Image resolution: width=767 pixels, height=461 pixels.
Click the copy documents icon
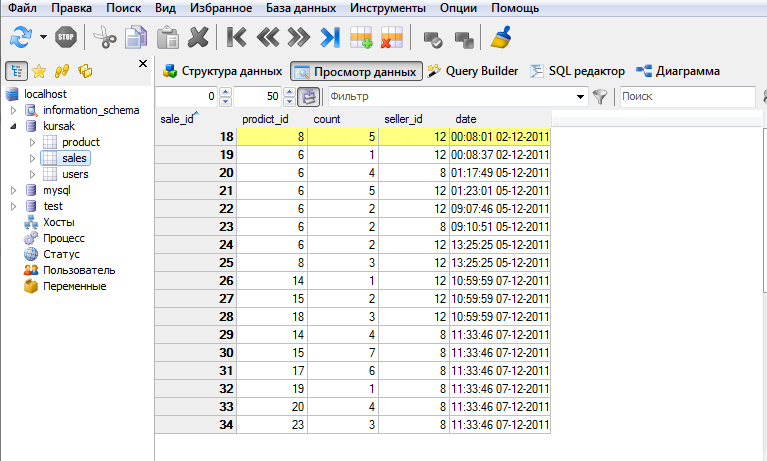[136, 37]
